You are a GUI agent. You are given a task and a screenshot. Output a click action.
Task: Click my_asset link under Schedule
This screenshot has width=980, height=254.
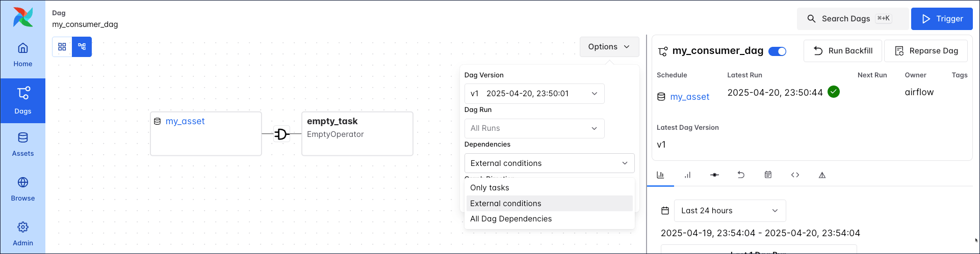tap(689, 97)
